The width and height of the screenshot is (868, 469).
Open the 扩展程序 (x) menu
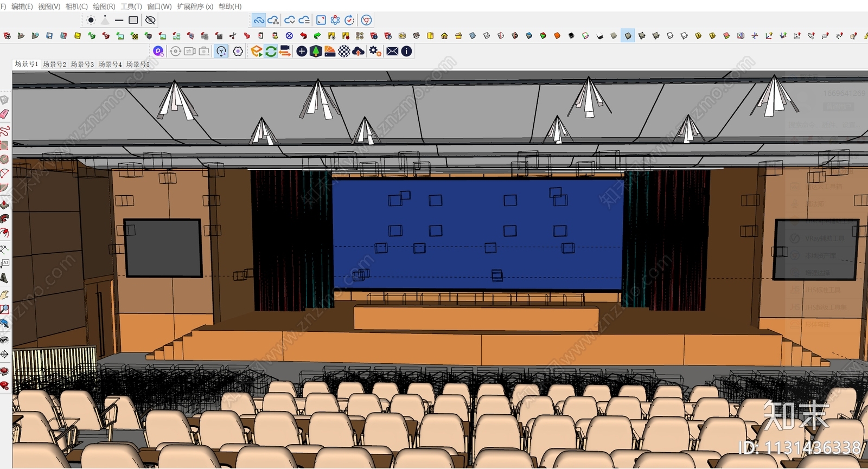[x=195, y=7]
